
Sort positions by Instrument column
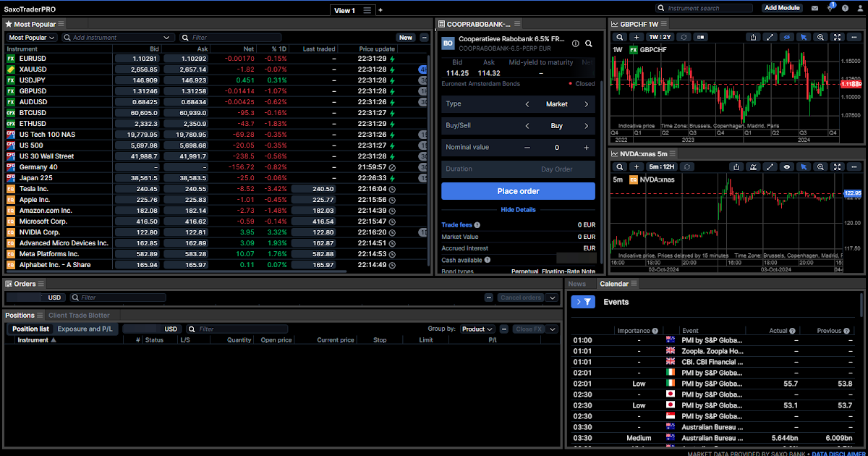pos(36,340)
